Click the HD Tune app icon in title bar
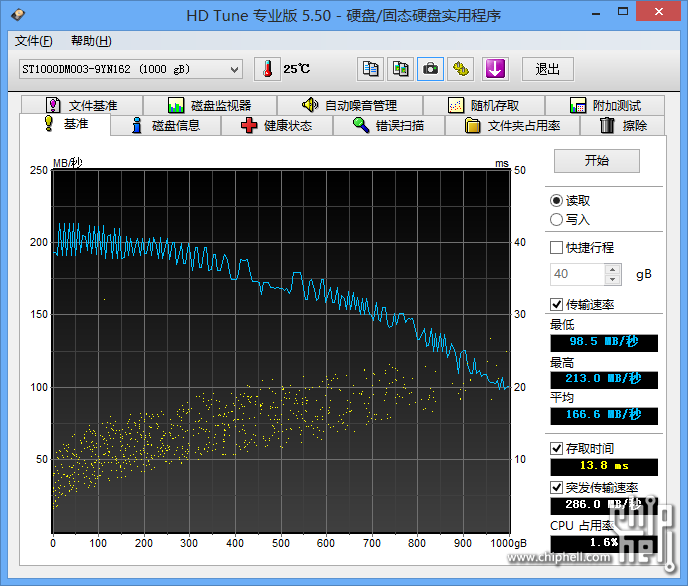The image size is (688, 586). click(x=18, y=15)
